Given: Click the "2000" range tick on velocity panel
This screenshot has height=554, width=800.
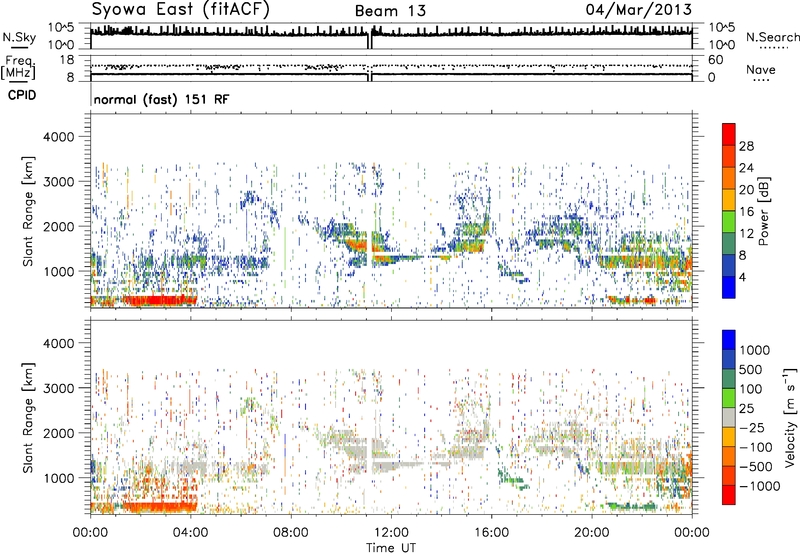Looking at the screenshot, I should tap(58, 433).
